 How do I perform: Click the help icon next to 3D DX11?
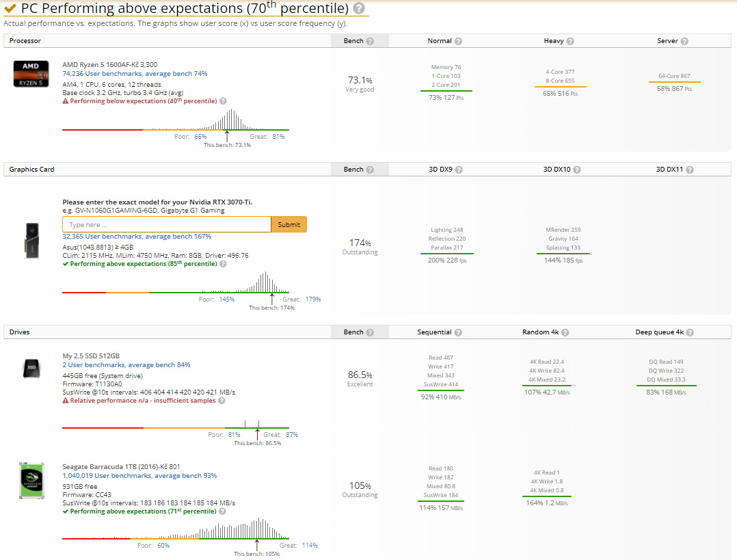690,170
